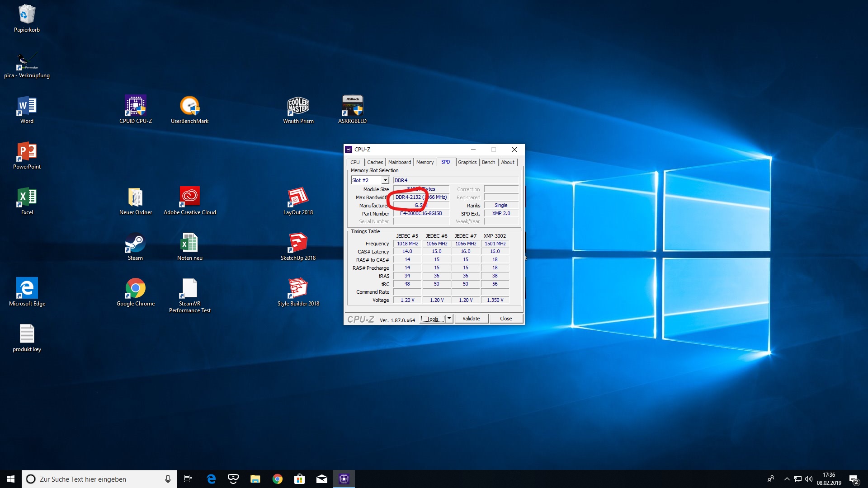
Task: Expand the Tools dropdown arrow in CPU-Z
Action: coord(449,319)
